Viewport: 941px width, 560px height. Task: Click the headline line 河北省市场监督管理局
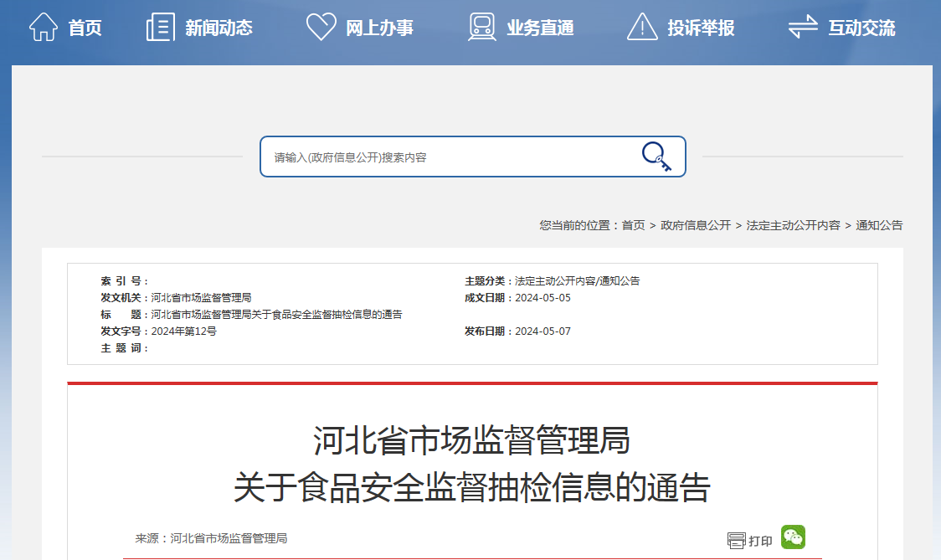[x=471, y=440]
